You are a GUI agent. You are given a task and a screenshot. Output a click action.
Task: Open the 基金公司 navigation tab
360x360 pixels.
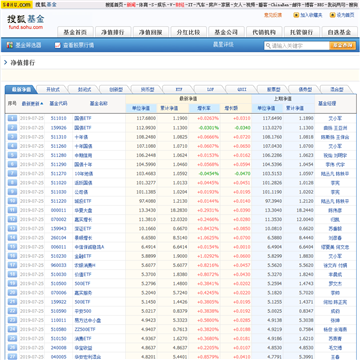[x=226, y=32]
